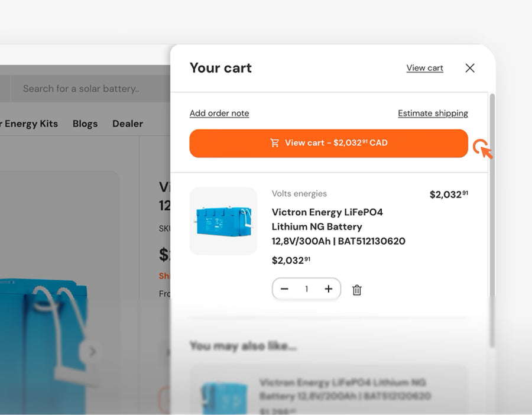Viewport: 532px width, 415px height.
Task: Select Dealer in the navigation menu
Action: pyautogui.click(x=127, y=124)
